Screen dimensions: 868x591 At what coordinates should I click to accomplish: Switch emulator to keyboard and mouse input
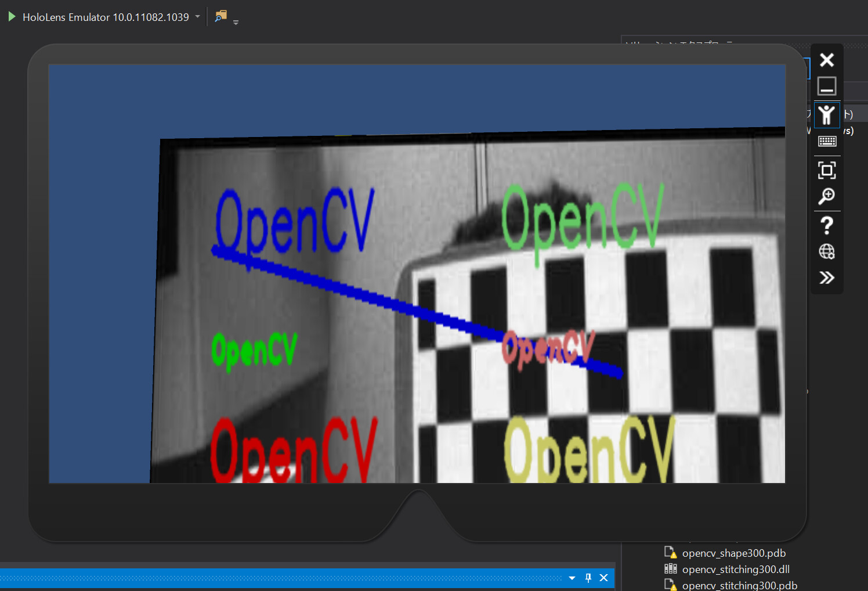click(826, 141)
